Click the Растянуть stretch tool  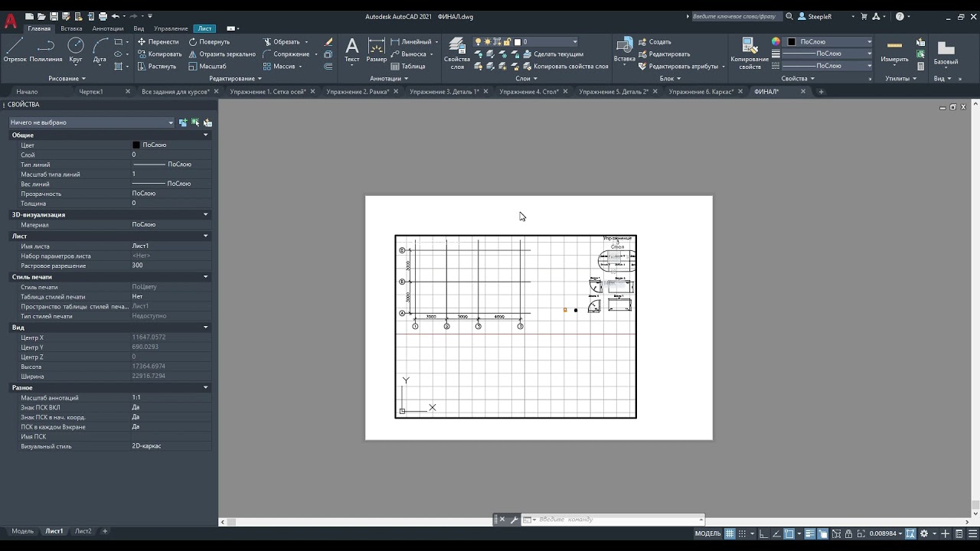coord(156,67)
